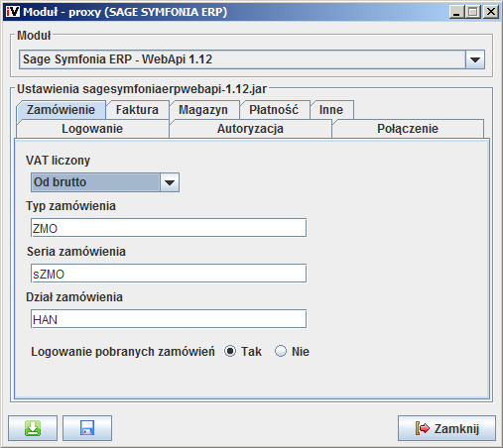Minimize the Moduł proxy window
This screenshot has width=503, height=448.
(456, 12)
